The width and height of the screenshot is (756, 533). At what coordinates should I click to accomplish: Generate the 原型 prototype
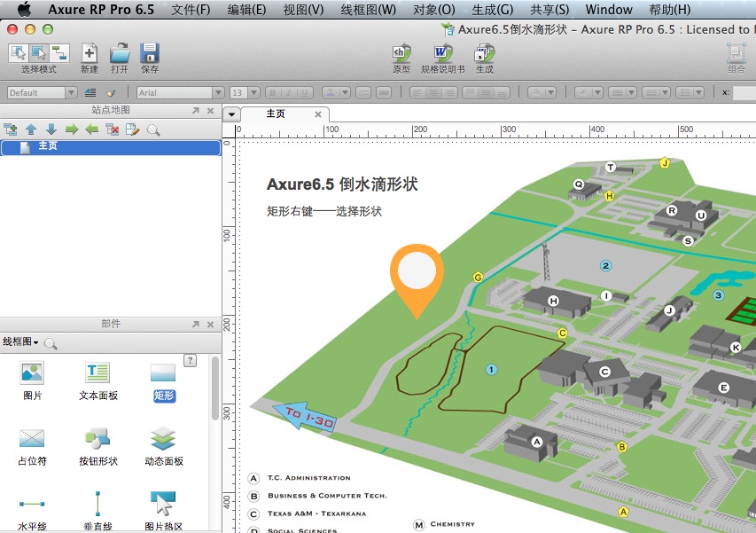tap(401, 59)
